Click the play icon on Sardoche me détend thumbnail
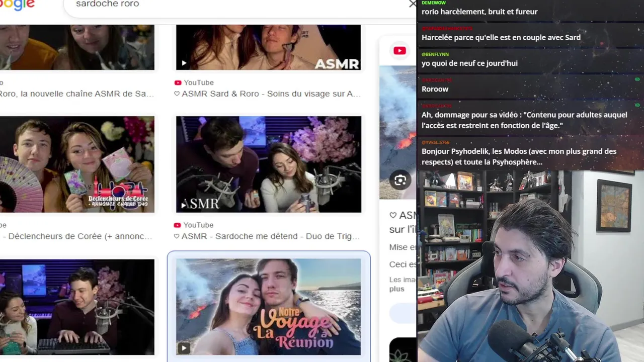The height and width of the screenshot is (362, 644). point(184,205)
